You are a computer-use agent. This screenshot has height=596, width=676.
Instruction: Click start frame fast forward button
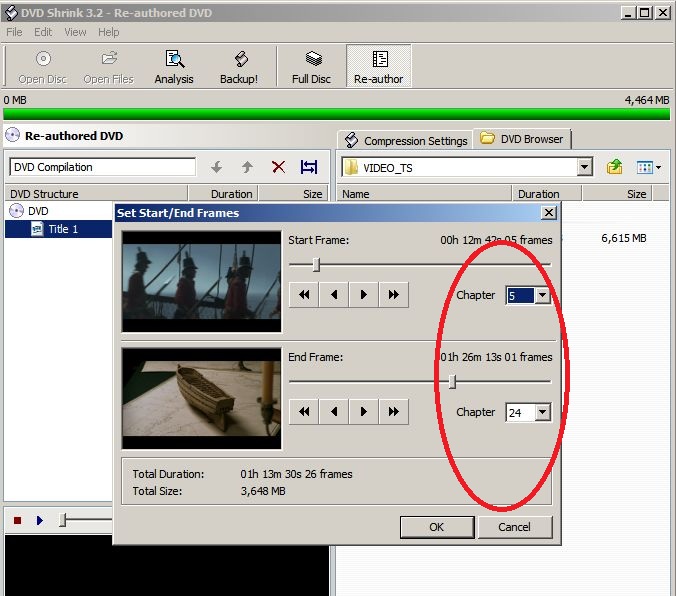tap(393, 295)
